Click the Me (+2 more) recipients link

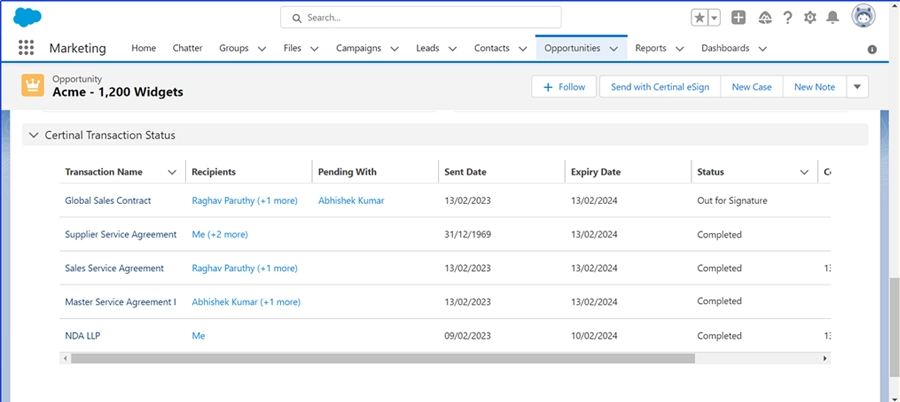coord(220,234)
